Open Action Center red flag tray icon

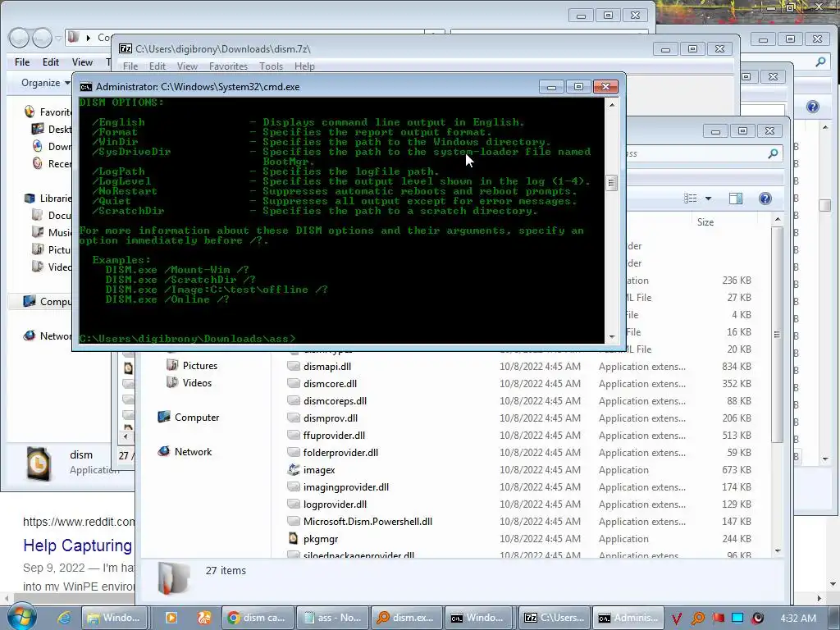coord(718,619)
